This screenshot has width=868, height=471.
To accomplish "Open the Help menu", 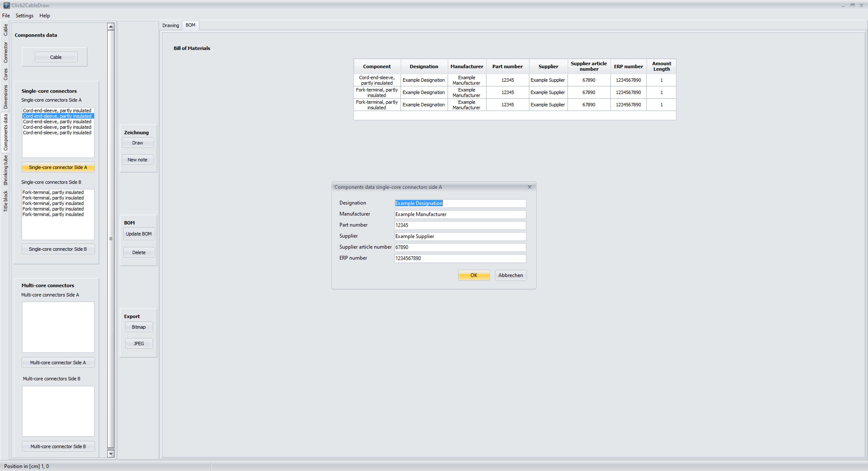I will click(45, 15).
